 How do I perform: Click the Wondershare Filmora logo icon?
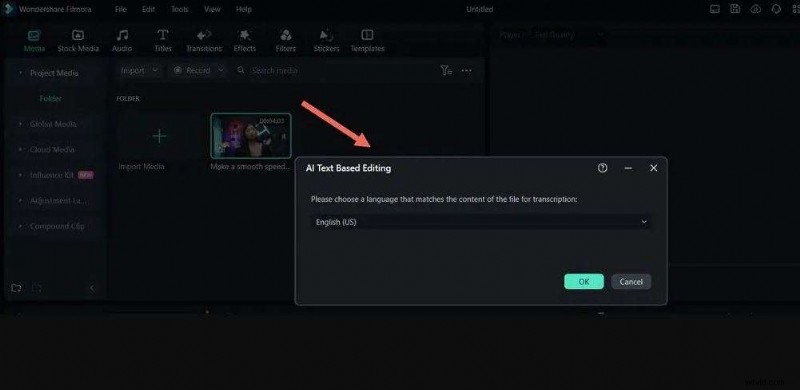click(x=9, y=9)
